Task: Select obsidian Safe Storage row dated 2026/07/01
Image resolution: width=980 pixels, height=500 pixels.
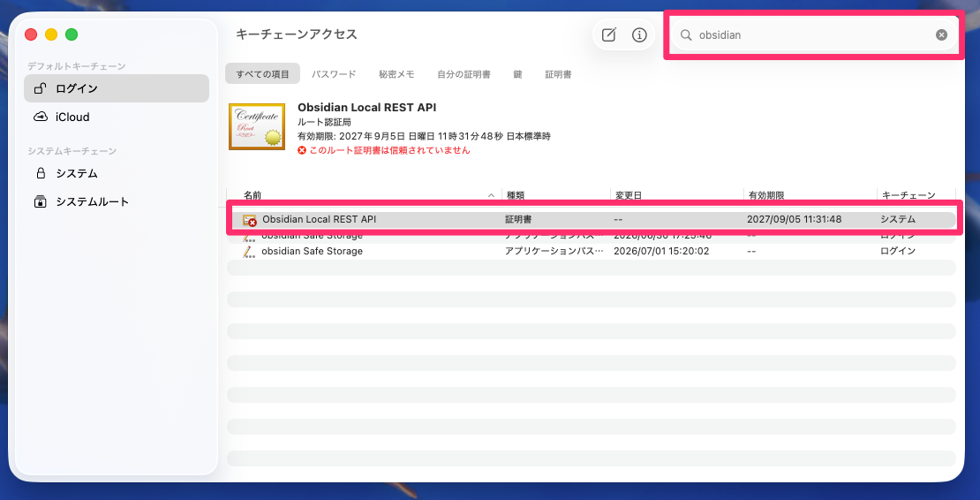Action: coord(592,251)
